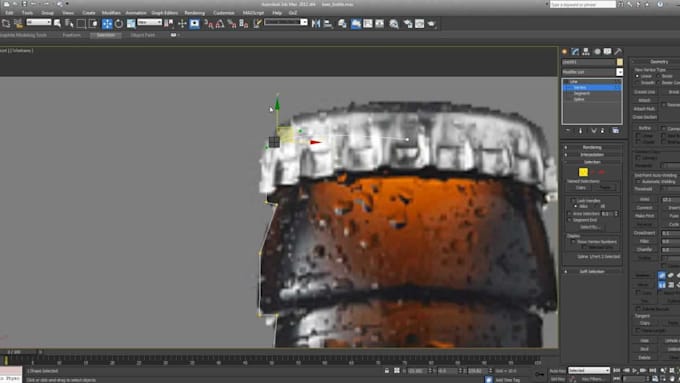680x383 pixels.
Task: Click the Attach Mult. button
Action: point(644,109)
